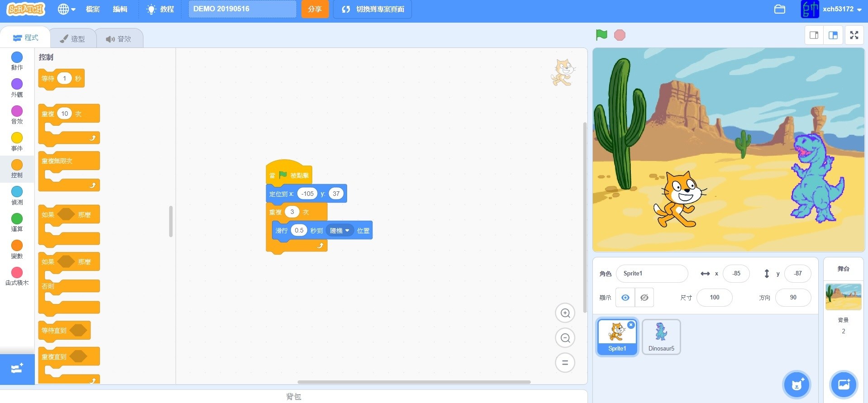Zoom out on the code workspace
Screen dimensions: 868x403
(565, 338)
